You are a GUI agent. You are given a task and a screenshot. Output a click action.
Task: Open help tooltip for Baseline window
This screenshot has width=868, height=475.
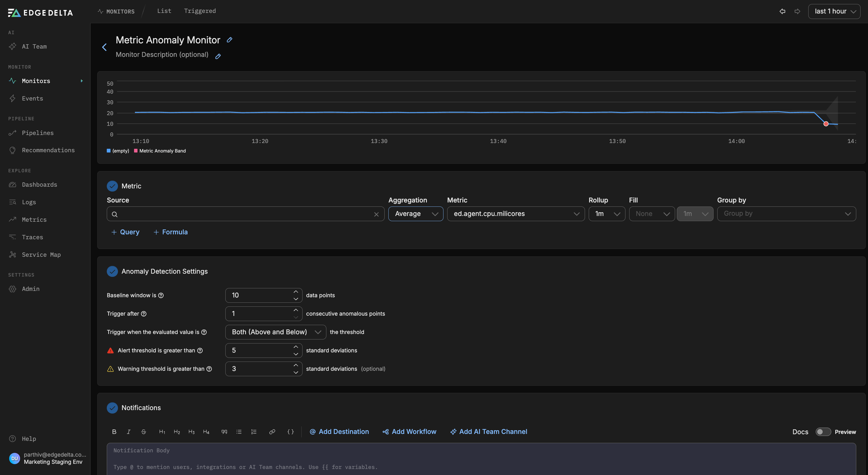[x=161, y=295]
